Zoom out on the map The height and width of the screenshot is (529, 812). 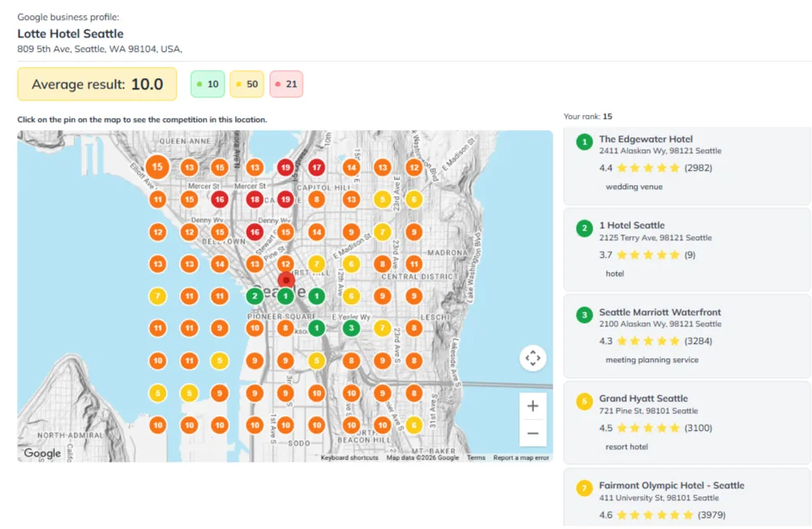tap(533, 433)
